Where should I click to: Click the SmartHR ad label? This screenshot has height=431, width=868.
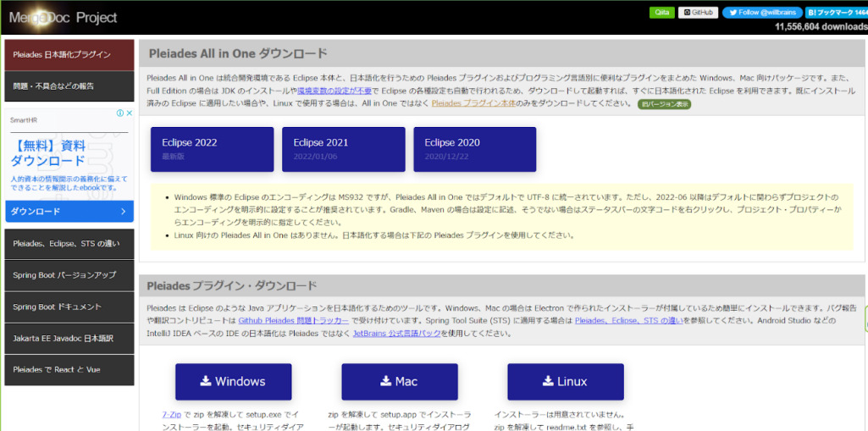click(x=24, y=120)
